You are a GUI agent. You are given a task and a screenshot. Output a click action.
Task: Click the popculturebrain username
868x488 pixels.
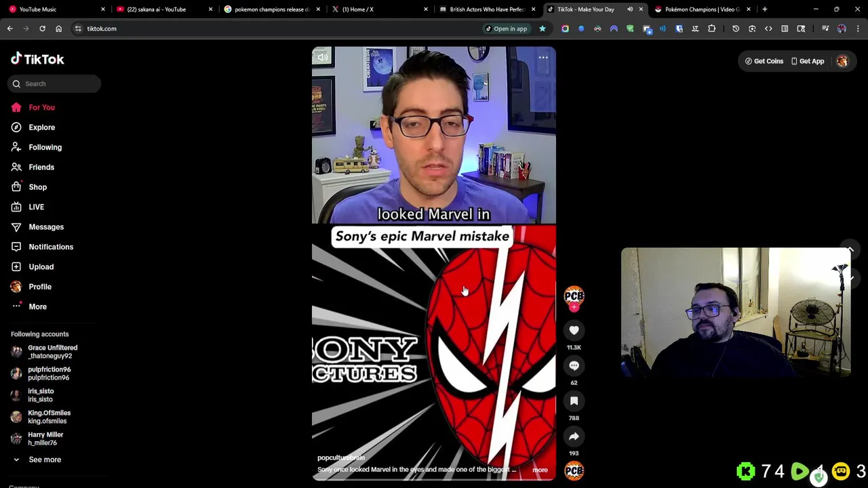(x=341, y=458)
